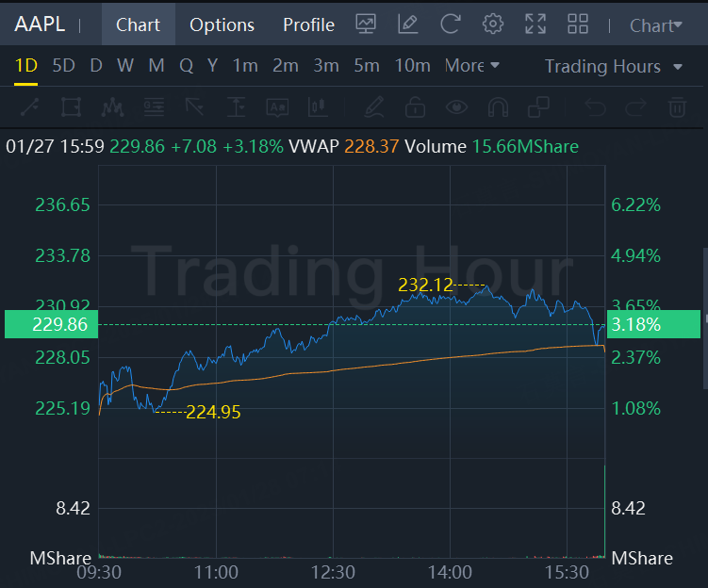Viewport: 708px width, 588px height.
Task: Select the 5m interval button
Action: coord(367,66)
